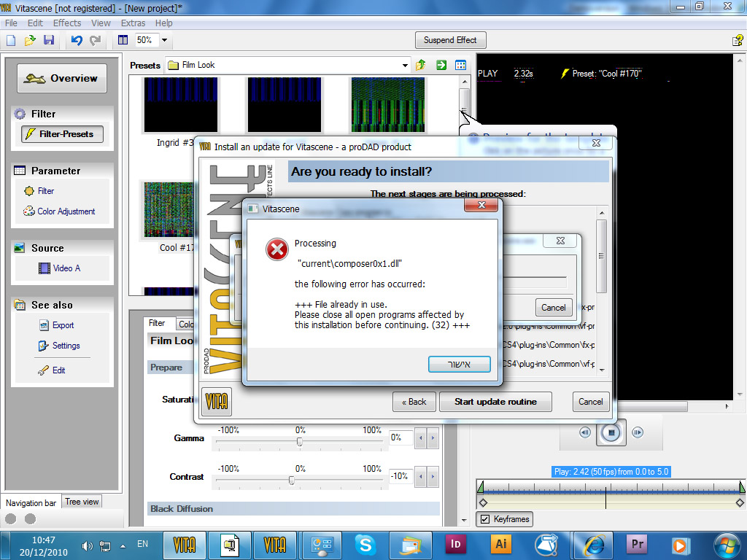
Task: Decrease Gamma with left arrow stepper
Action: point(421,437)
